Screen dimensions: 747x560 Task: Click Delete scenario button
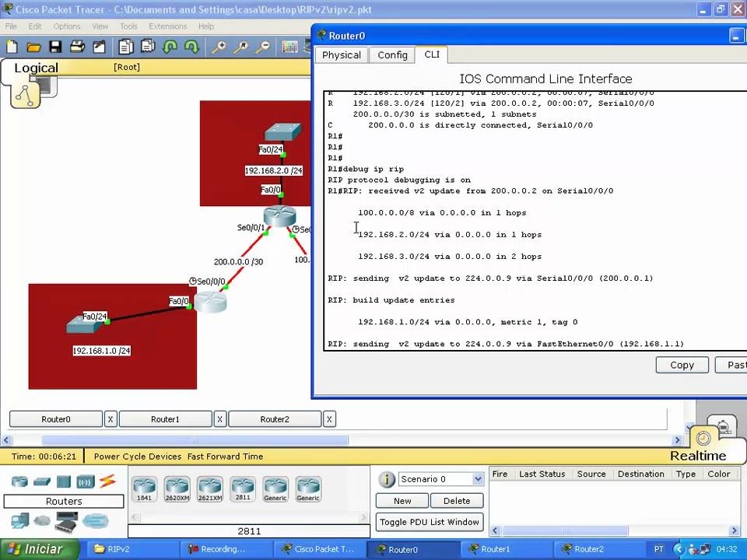(457, 500)
